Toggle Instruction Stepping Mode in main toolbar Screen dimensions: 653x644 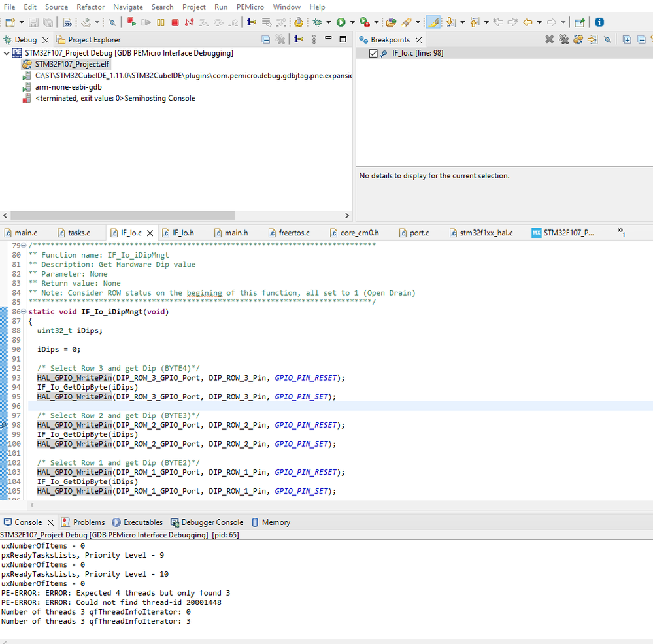pos(252,22)
